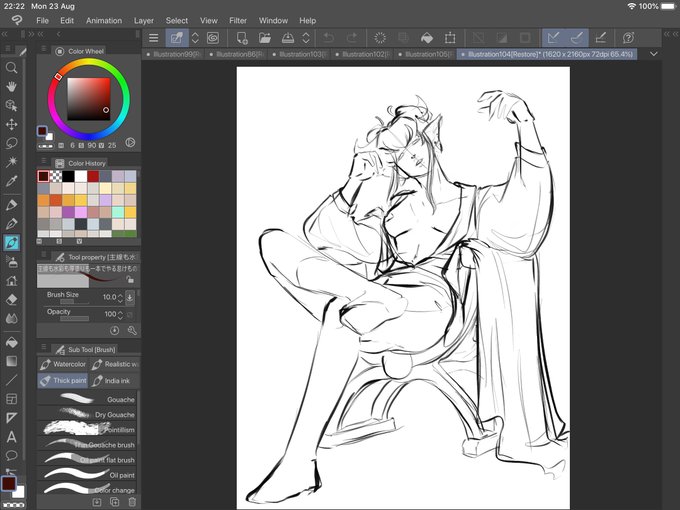Click the Fill icon in command bar
The image size is (680, 510).
coord(427,38)
